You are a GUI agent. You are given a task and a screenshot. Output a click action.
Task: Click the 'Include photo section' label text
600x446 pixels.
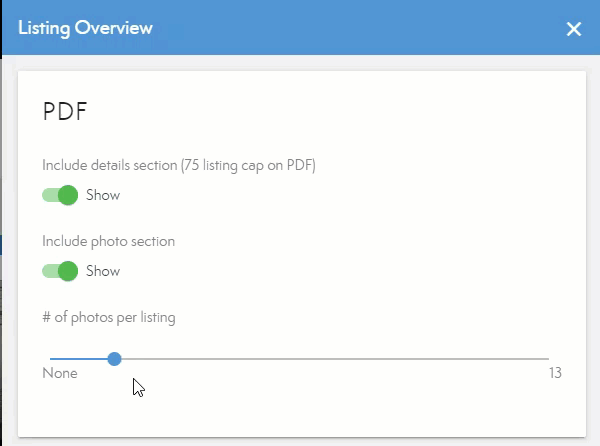coord(109,241)
